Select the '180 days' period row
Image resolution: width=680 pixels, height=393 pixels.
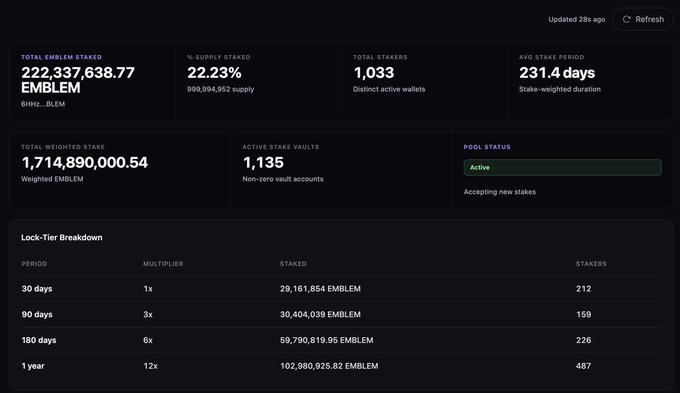point(341,340)
